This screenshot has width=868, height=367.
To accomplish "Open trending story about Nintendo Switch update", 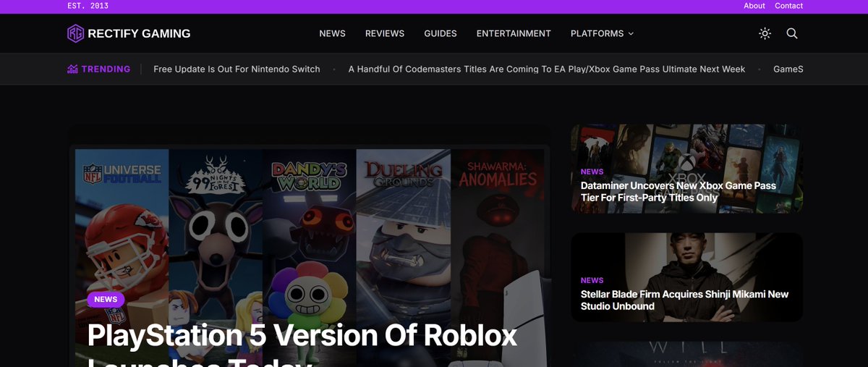I will point(237,69).
